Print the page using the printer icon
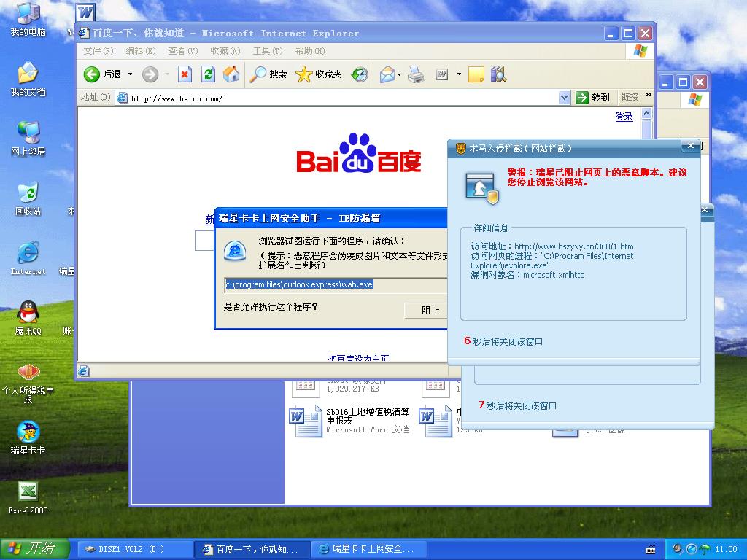This screenshot has width=747, height=560. pyautogui.click(x=415, y=74)
